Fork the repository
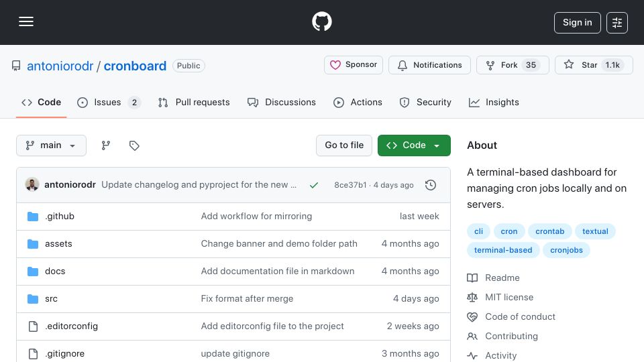644x362 pixels. [x=512, y=65]
